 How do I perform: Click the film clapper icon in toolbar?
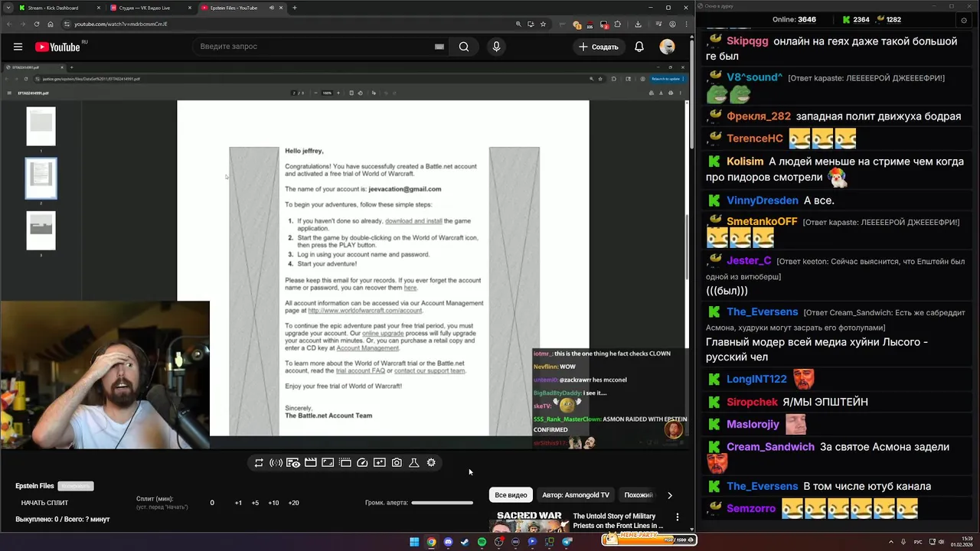click(x=310, y=462)
